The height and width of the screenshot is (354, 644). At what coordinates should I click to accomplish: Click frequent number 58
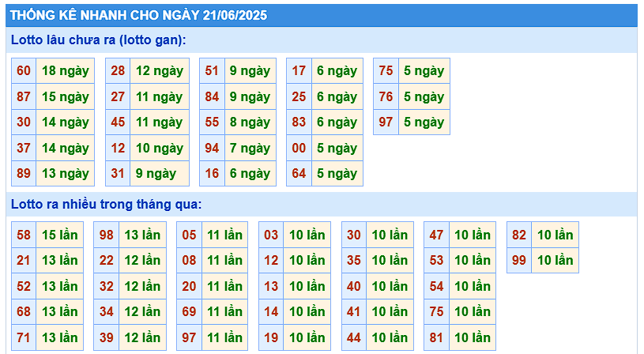[x=24, y=235]
